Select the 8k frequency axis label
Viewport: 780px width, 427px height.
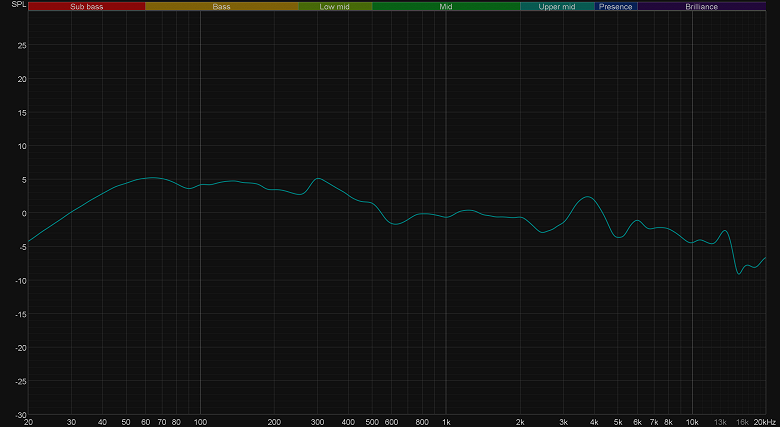[668, 422]
